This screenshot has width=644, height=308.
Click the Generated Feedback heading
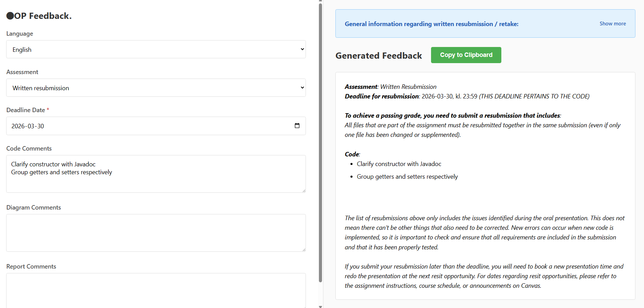379,56
